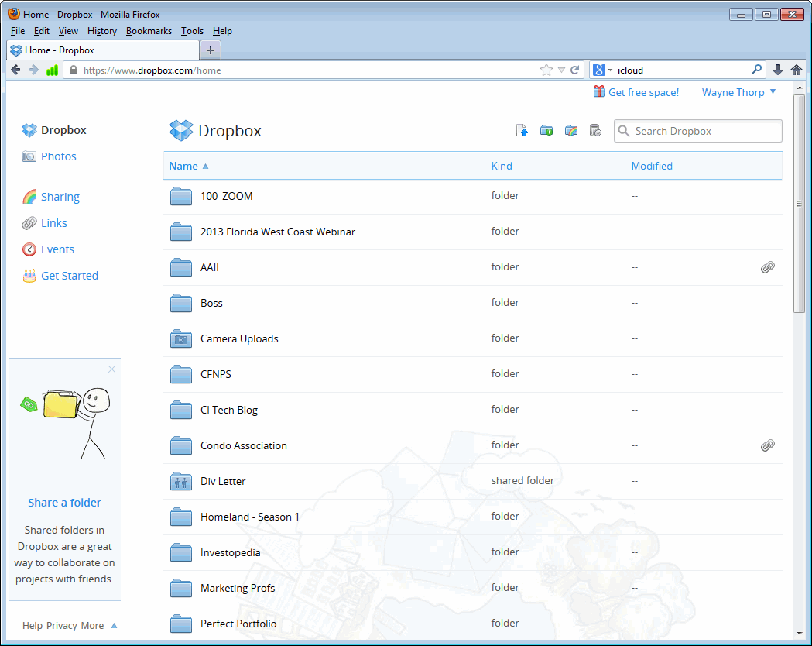
Task: Open the Bookmarks menu
Action: pyautogui.click(x=149, y=31)
